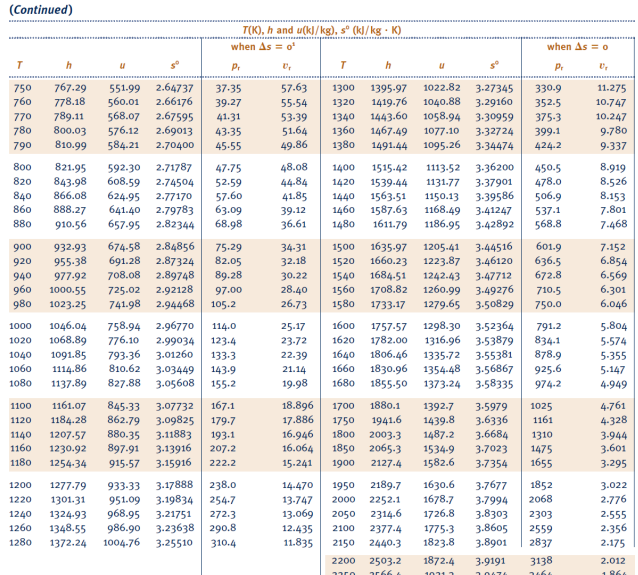Click the pr value 537.1
Viewport: 638px width, 575px height.
click(x=548, y=210)
